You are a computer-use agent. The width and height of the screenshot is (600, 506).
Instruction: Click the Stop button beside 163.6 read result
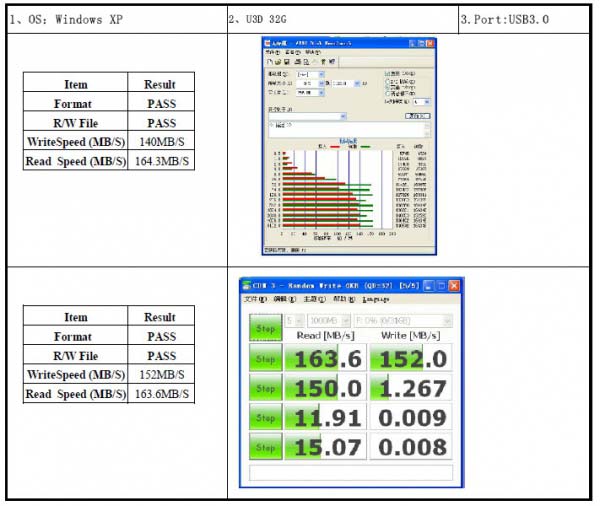point(265,357)
